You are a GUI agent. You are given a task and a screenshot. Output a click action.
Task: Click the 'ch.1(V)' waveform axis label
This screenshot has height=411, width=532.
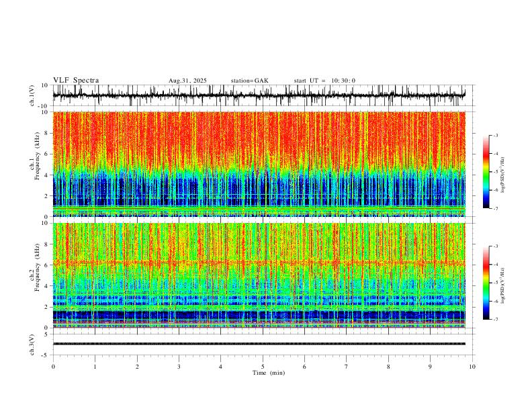click(x=32, y=95)
